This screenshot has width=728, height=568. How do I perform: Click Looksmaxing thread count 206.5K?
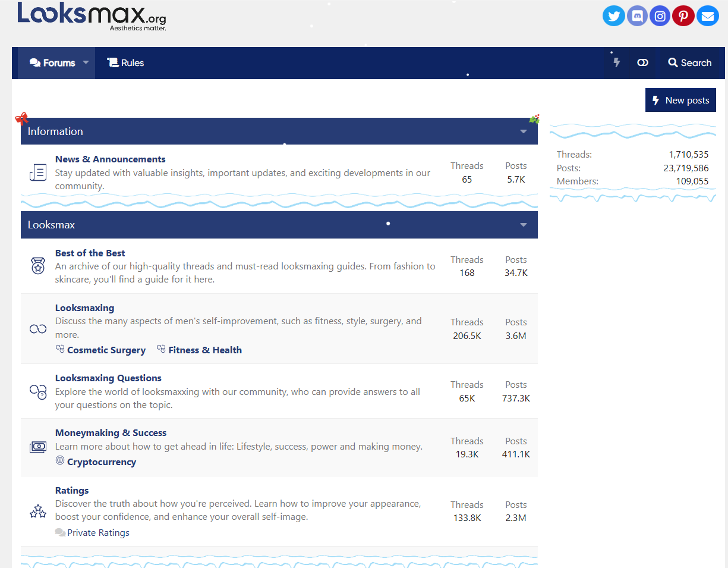[467, 335]
